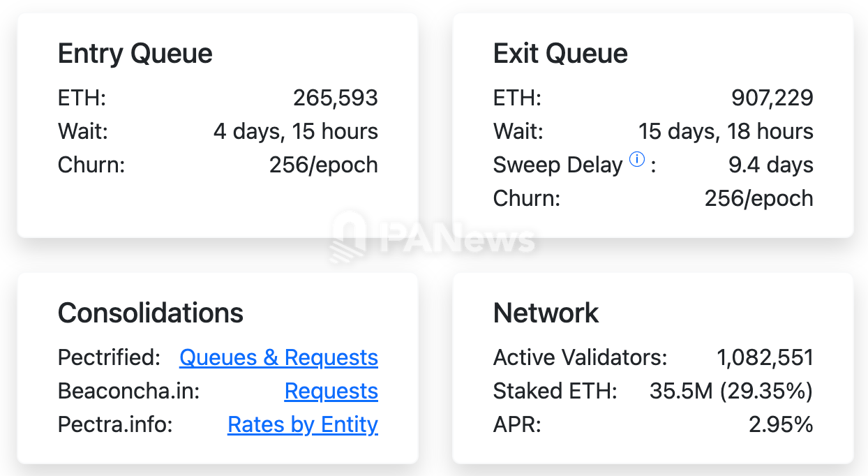Click the Entry Queue churn value 256/epoch
This screenshot has height=476, width=868.
point(323,165)
